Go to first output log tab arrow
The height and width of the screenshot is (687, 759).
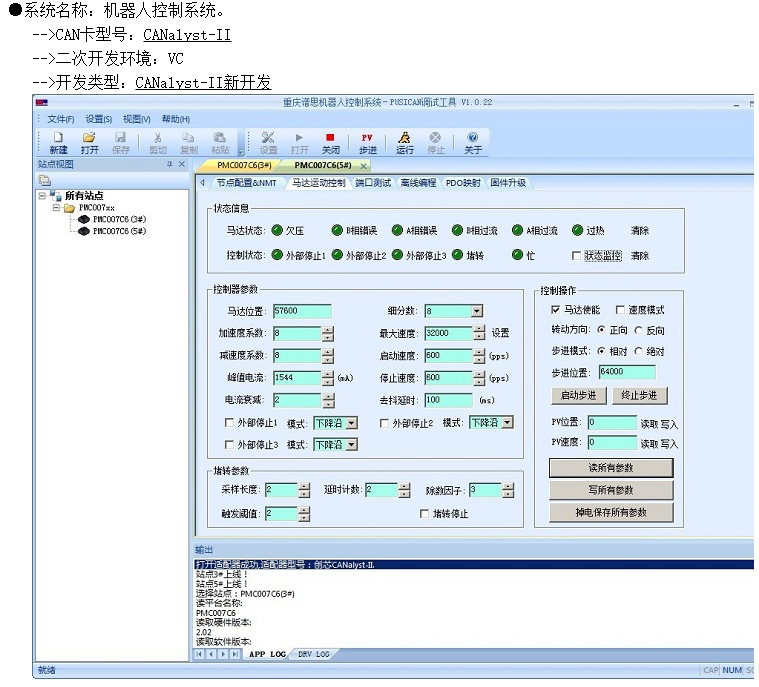(199, 654)
